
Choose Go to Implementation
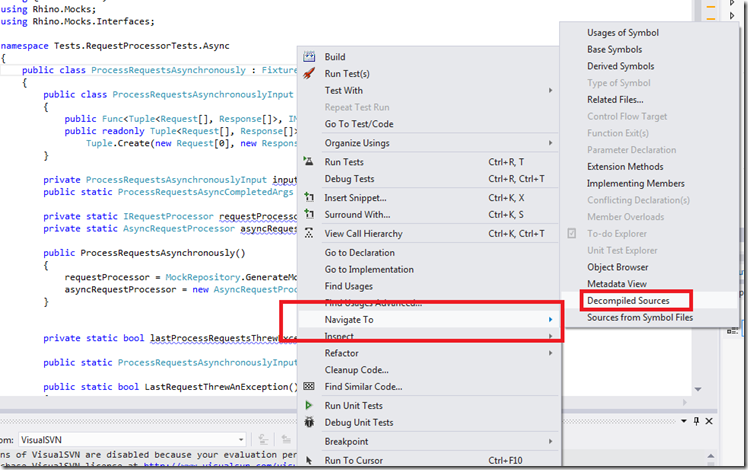(x=369, y=269)
